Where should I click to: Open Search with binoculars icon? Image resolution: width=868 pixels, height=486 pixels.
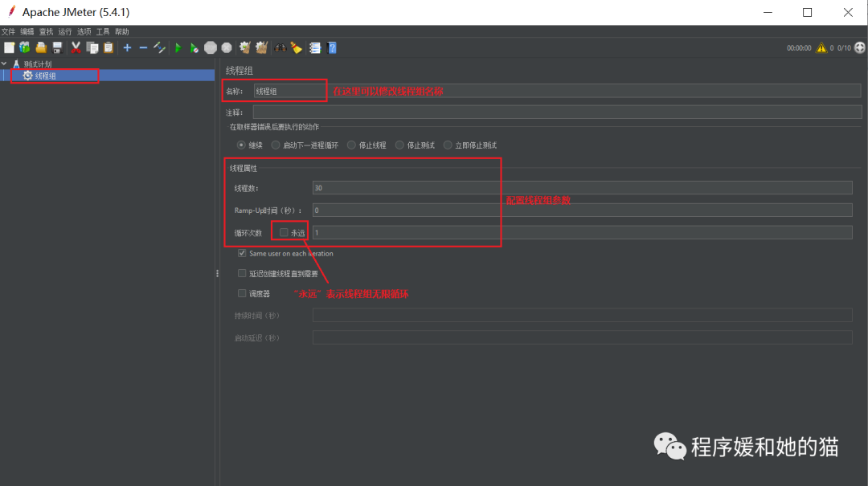(x=280, y=47)
